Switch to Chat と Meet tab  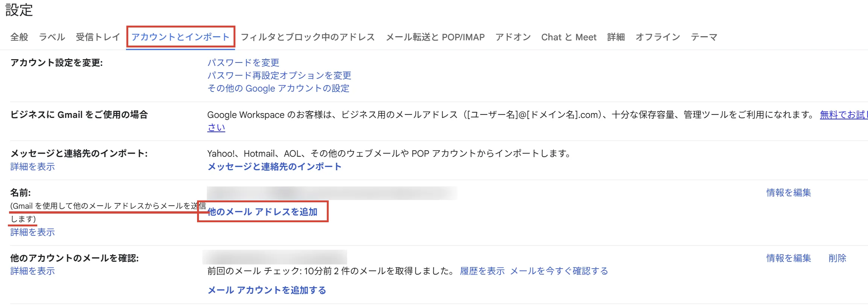569,37
